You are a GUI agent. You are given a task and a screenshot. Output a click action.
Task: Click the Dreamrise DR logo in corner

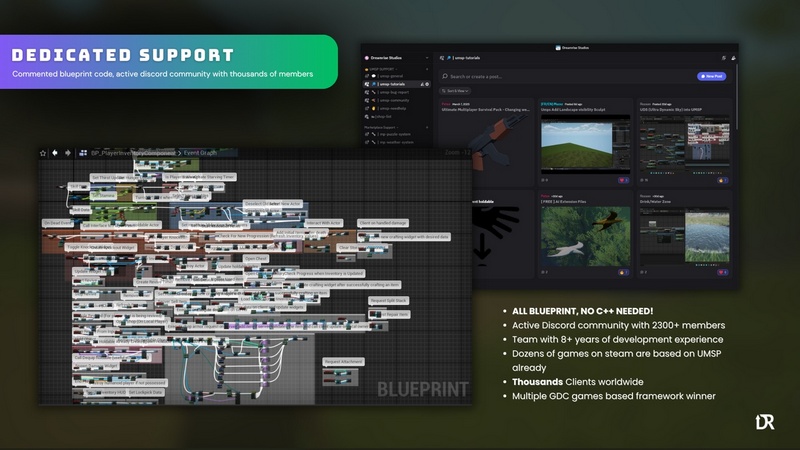pyautogui.click(x=764, y=421)
